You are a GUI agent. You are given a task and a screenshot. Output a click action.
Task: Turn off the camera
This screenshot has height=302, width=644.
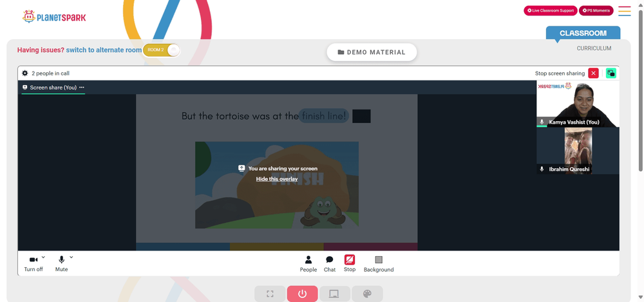[33, 263]
